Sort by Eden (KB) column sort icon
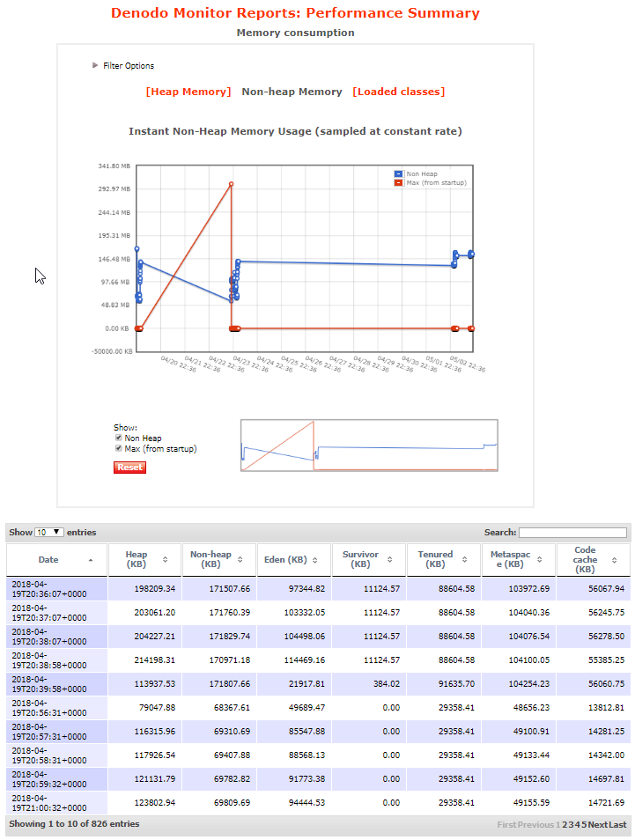 point(314,560)
